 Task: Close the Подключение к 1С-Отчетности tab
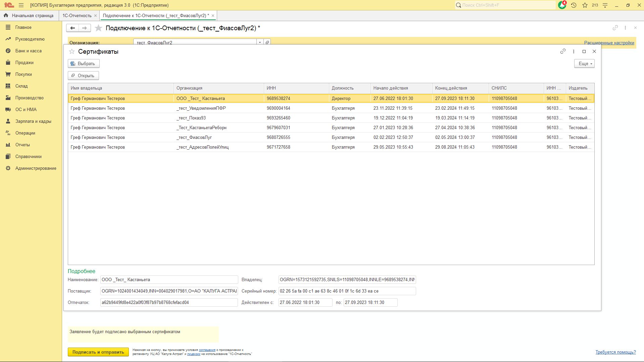[x=213, y=15]
